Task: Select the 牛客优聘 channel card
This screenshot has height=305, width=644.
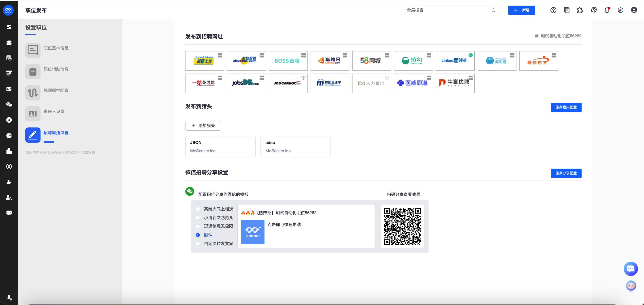Action: [455, 83]
